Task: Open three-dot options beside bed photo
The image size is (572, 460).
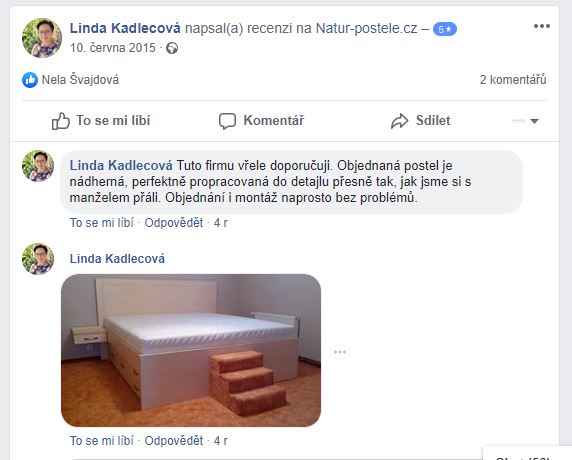Action: tap(340, 352)
